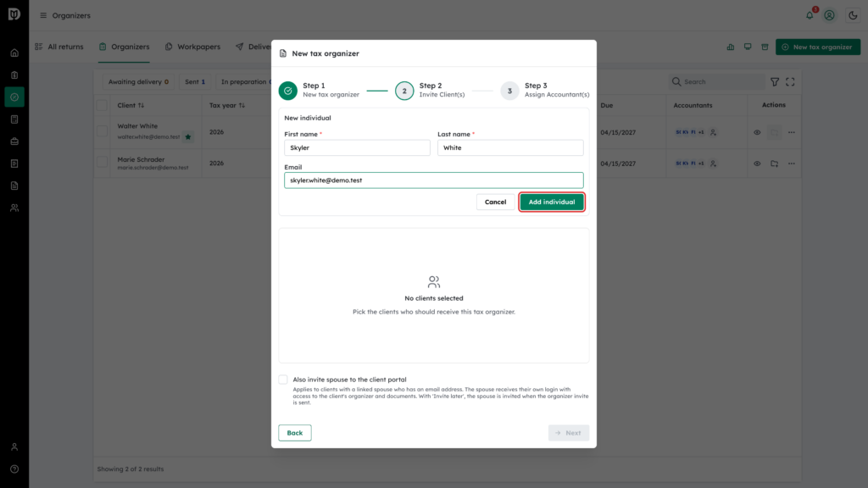Select the active compass icon in sidebar

14,97
